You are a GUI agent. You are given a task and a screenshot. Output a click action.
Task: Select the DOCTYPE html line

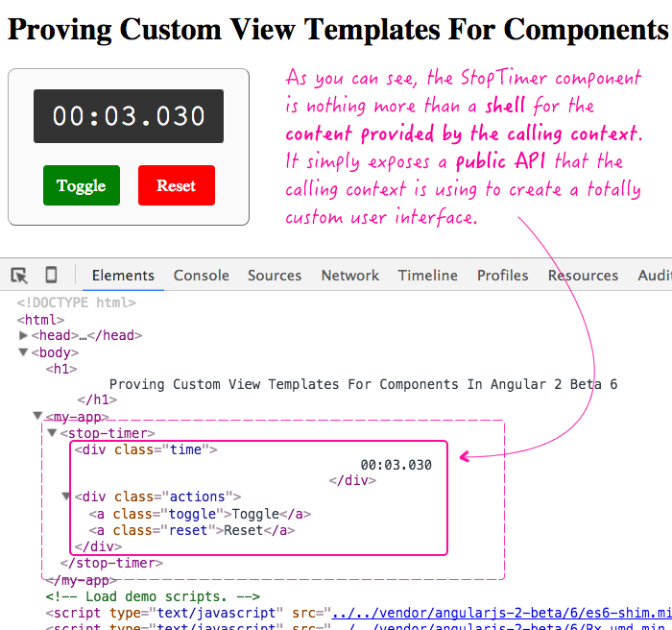76,303
